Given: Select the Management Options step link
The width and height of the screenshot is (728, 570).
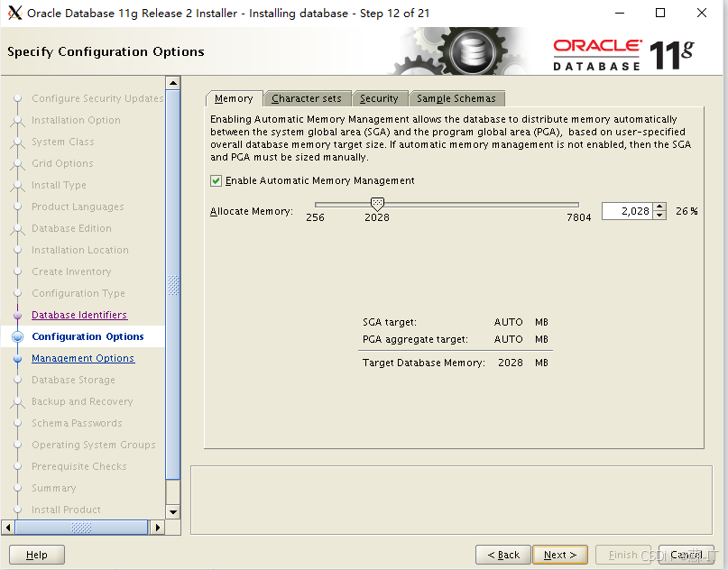Looking at the screenshot, I should pyautogui.click(x=83, y=358).
